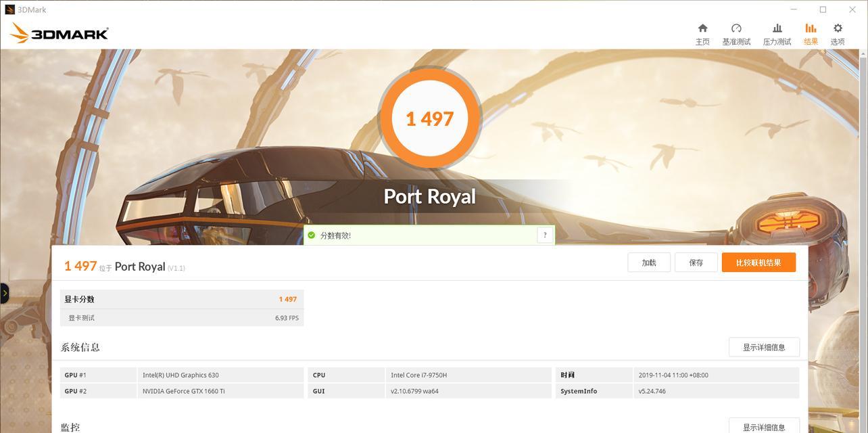Viewport: 868px width, 433px height.
Task: Show detailed info for 监控 section
Action: point(764,426)
